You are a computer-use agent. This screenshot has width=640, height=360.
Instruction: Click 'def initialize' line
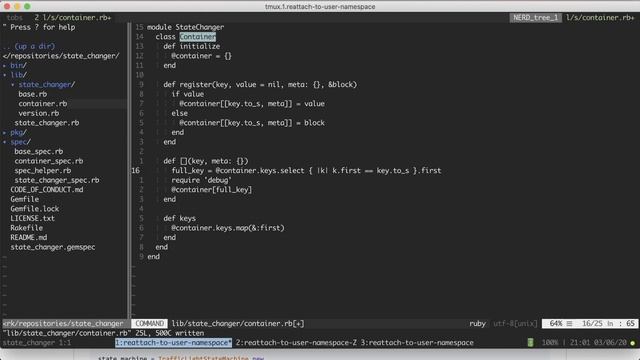point(192,47)
